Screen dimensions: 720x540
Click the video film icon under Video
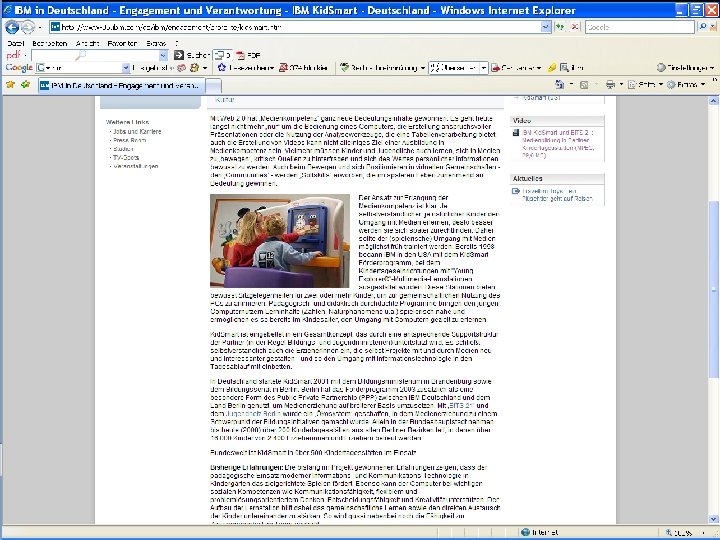click(516, 133)
